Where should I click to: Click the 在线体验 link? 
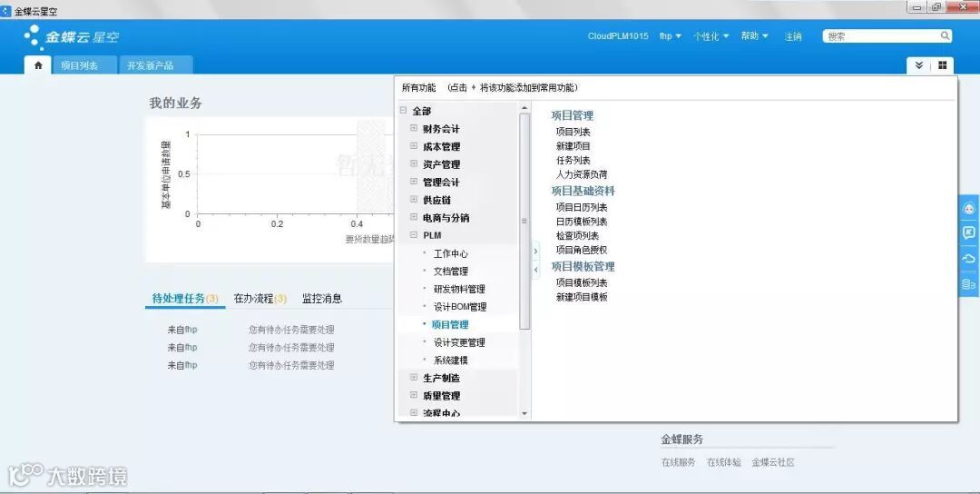point(724,462)
